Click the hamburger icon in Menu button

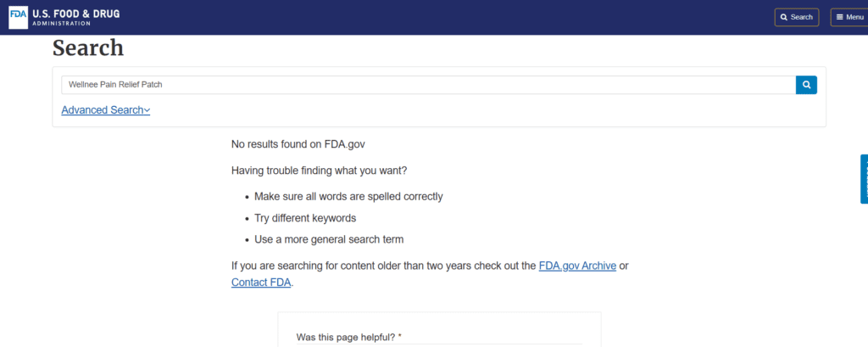click(x=839, y=17)
